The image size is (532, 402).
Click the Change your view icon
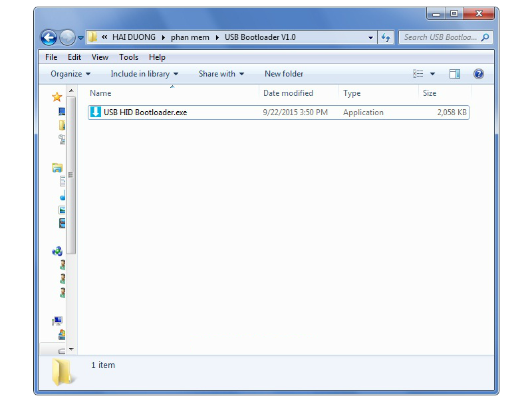tap(418, 74)
